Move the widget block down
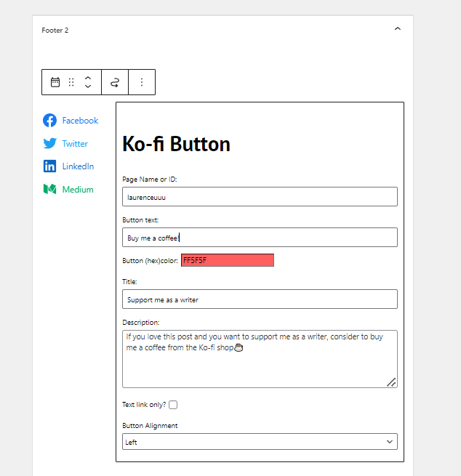Viewport: 461px width, 476px height. [88, 86]
